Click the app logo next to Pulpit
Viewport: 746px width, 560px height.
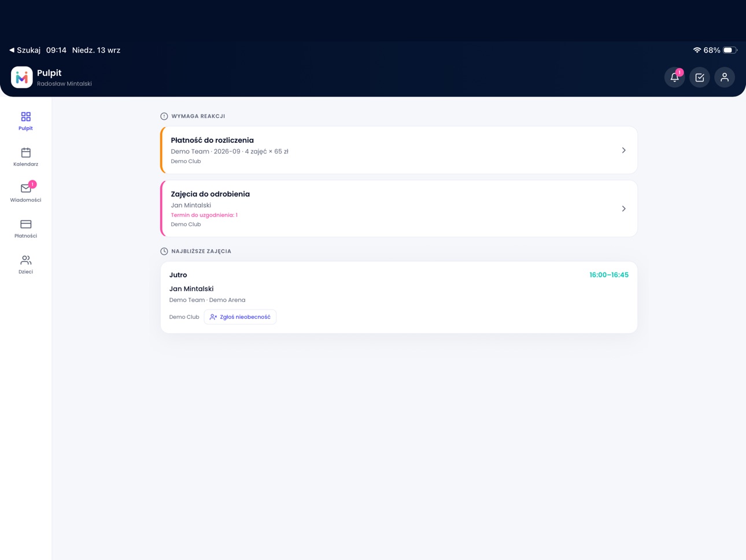tap(22, 77)
